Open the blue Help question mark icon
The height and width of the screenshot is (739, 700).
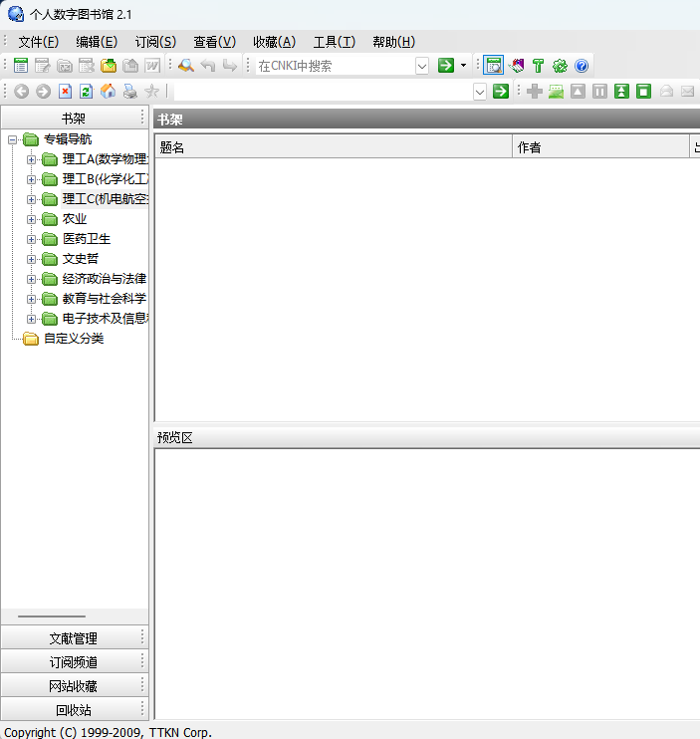(582, 66)
